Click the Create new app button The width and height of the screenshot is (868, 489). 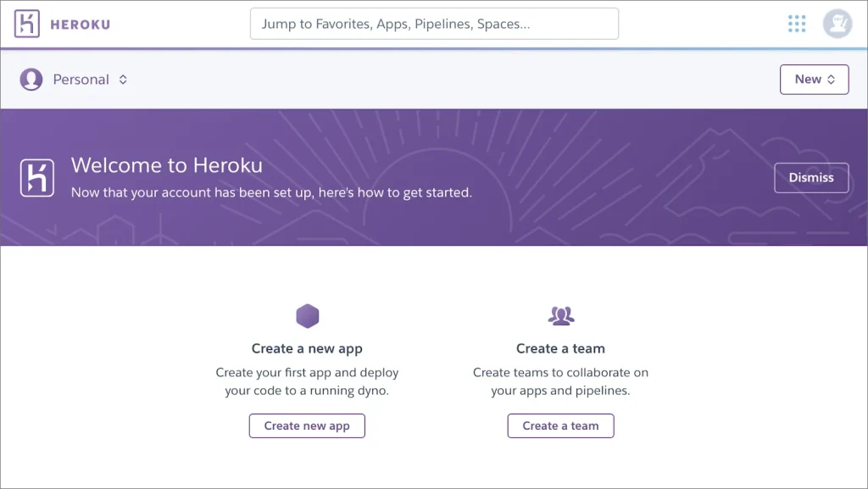point(307,426)
